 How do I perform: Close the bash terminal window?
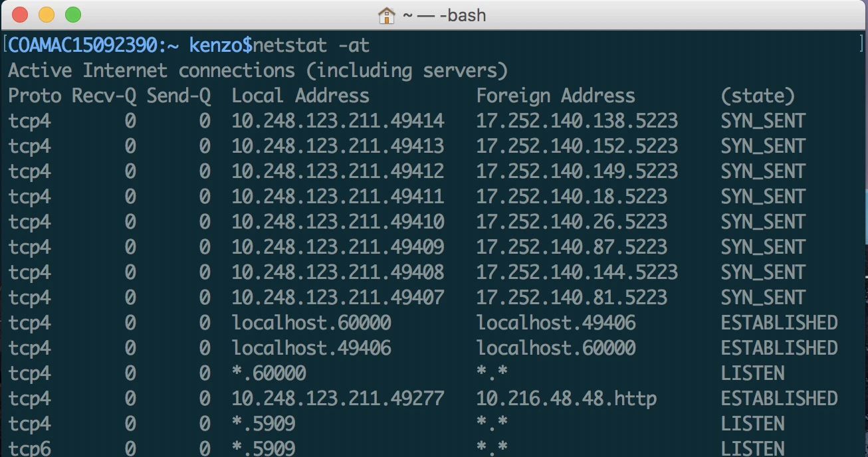[x=20, y=15]
